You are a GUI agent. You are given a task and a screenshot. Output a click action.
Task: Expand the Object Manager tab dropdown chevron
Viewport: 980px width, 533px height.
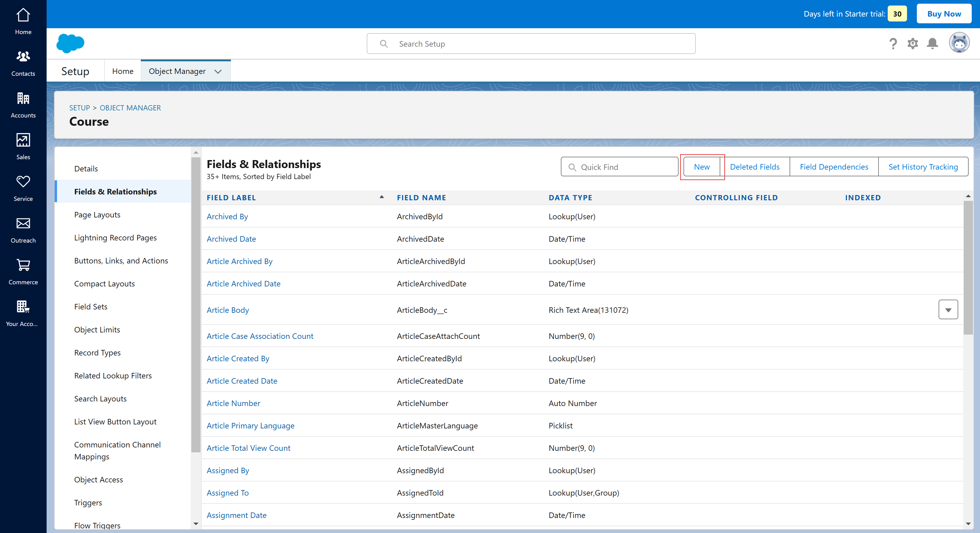pyautogui.click(x=218, y=71)
